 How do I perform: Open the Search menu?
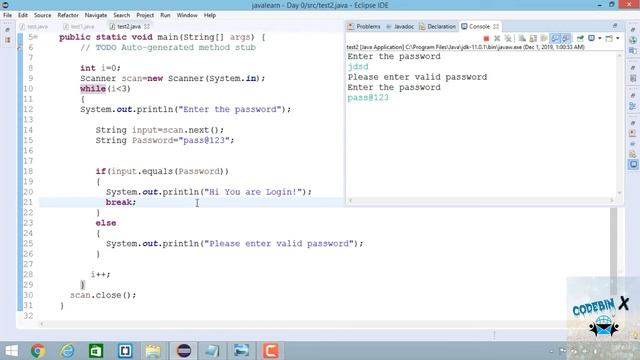click(122, 15)
